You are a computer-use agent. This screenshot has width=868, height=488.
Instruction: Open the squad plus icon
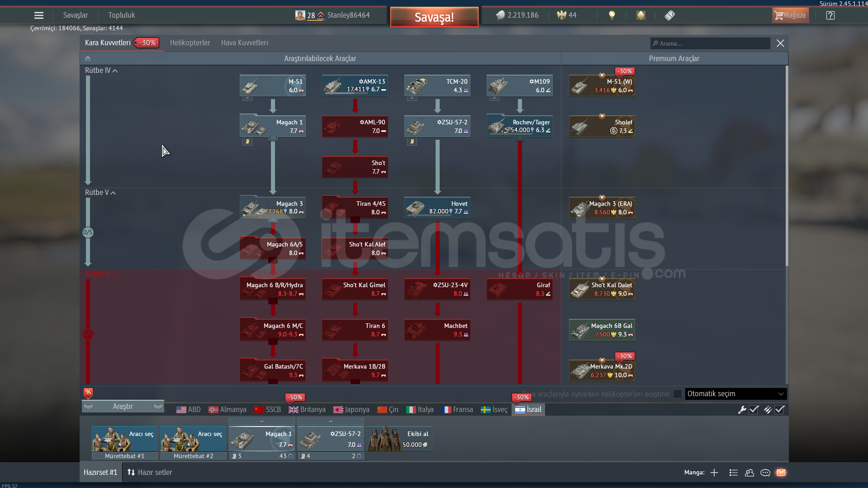714,473
